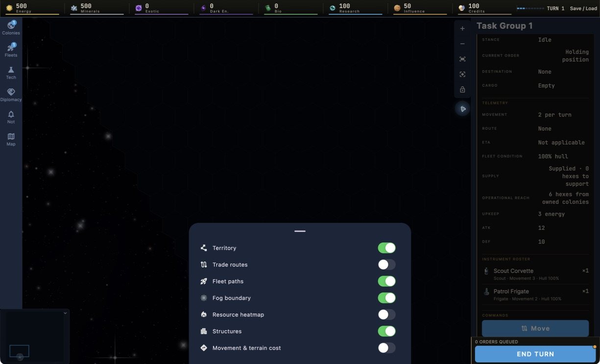600x364 pixels.
Task: Click the 0 ORDERS QUEUED label
Action: [x=496, y=341]
